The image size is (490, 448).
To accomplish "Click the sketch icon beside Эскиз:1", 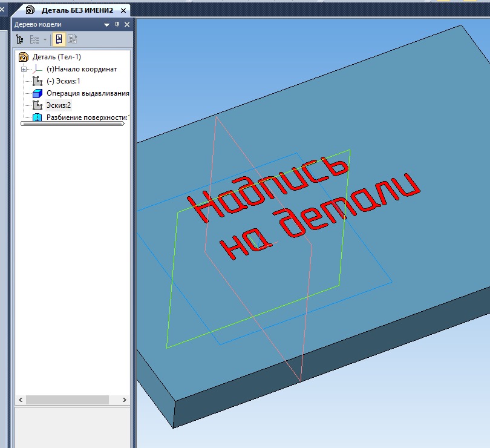I will point(38,81).
